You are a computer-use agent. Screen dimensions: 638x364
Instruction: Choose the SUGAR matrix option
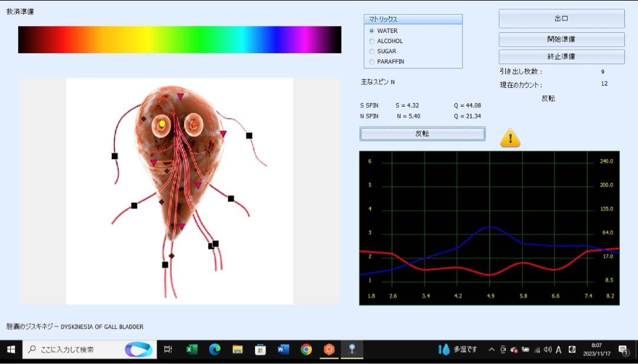tap(372, 51)
